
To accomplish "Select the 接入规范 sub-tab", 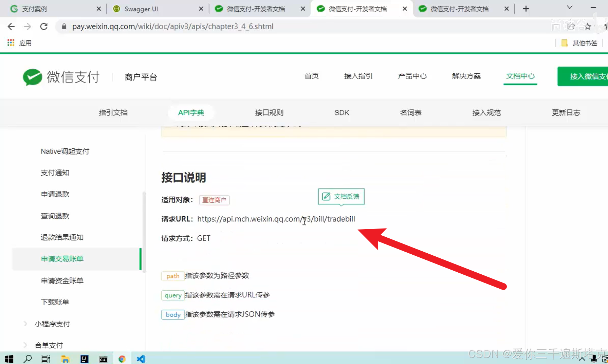I will tap(486, 113).
